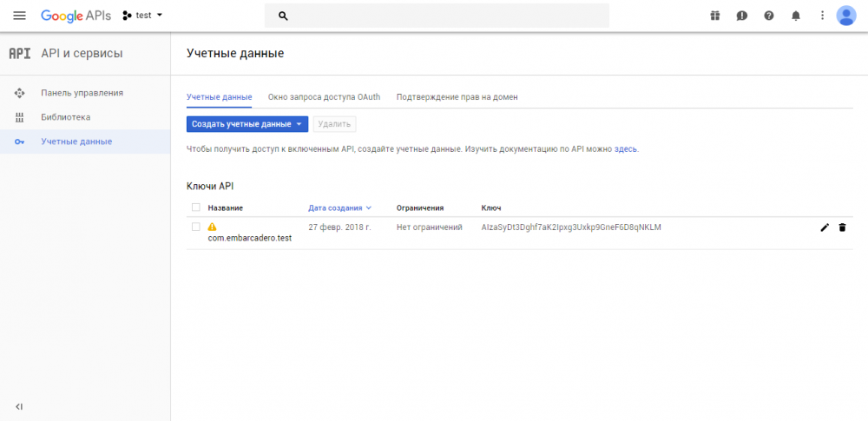The height and width of the screenshot is (421, 868).
Task: Click the Название column header
Action: click(226, 207)
